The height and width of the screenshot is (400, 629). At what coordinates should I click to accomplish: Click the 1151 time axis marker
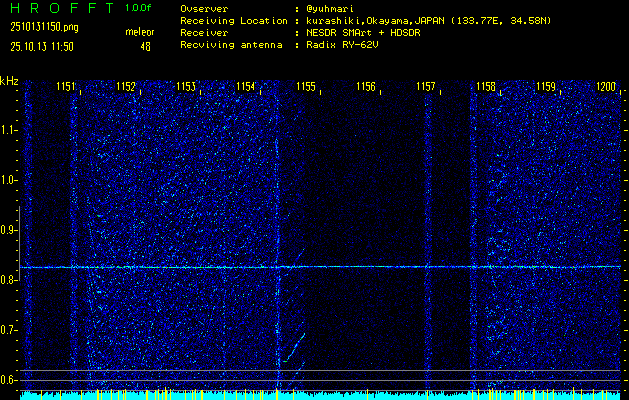pos(65,87)
